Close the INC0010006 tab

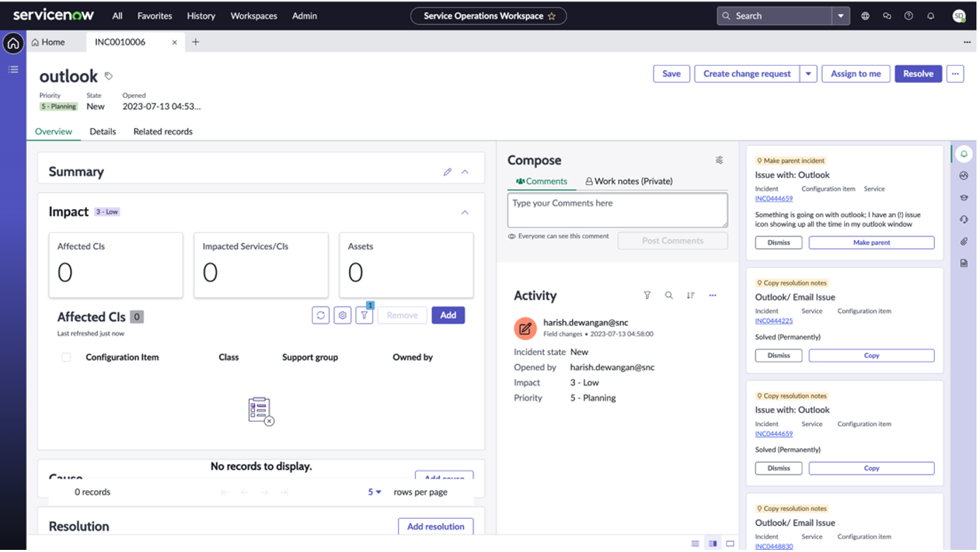coord(174,43)
